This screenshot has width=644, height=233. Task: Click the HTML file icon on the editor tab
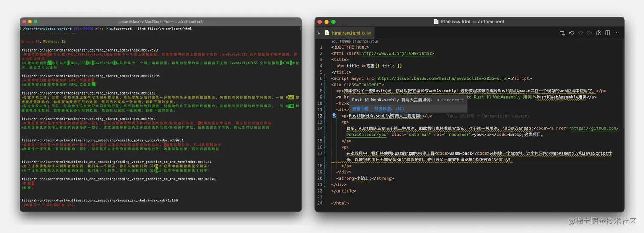pyautogui.click(x=327, y=33)
